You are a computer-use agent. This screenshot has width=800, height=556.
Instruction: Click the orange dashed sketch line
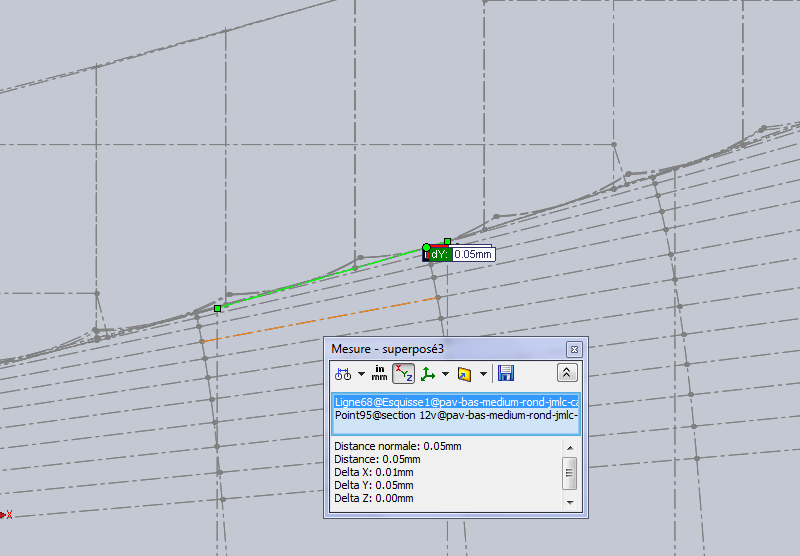[319, 319]
